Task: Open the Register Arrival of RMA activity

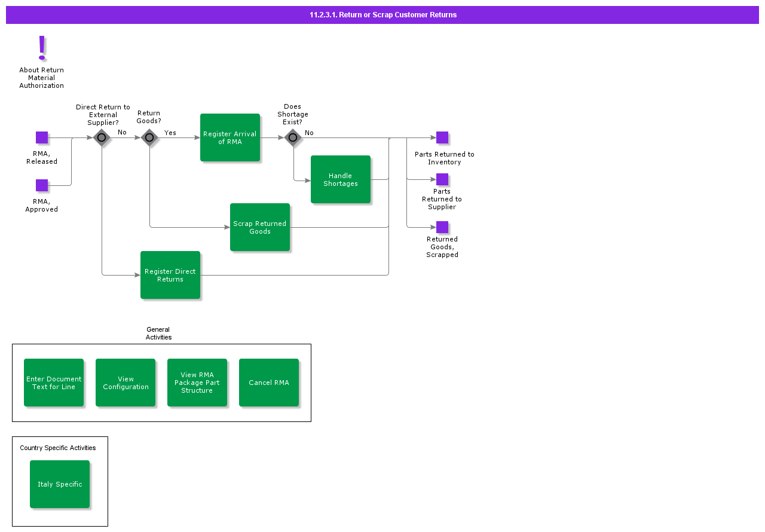Action: [x=230, y=137]
